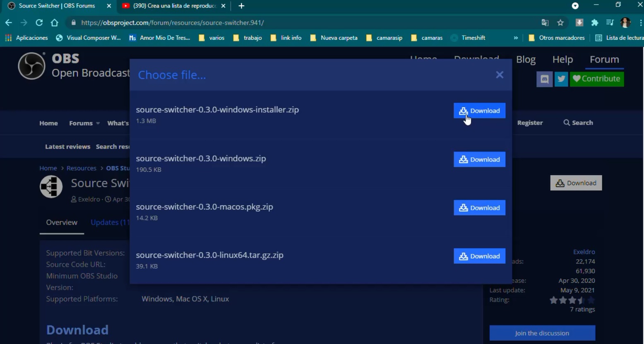Bookmark this page with star icon
Image resolution: width=644 pixels, height=344 pixels.
(x=560, y=23)
